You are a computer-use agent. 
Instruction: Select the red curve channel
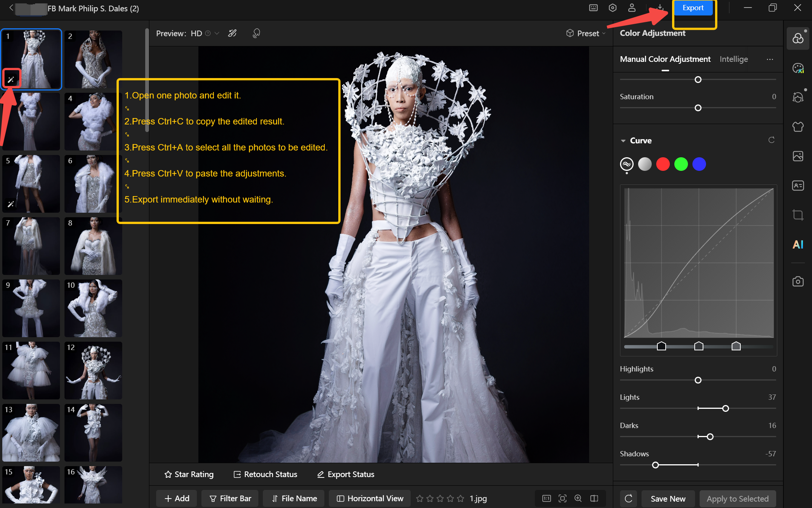coord(663,164)
